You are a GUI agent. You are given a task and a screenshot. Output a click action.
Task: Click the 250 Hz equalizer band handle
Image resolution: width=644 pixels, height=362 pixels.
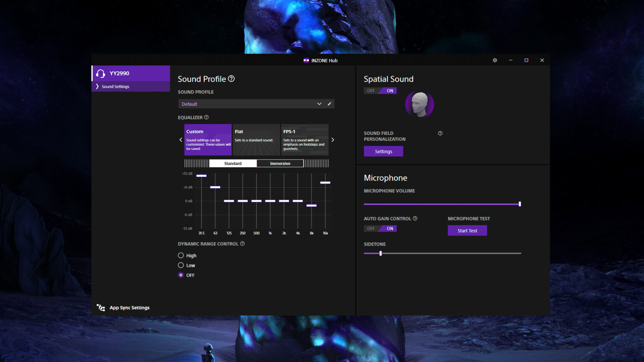coord(243,201)
